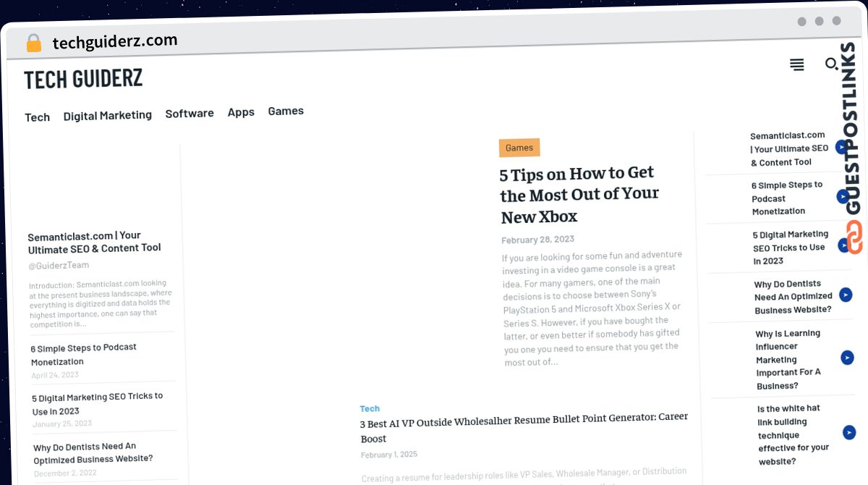Click the February 28, 2023 date

(x=538, y=240)
